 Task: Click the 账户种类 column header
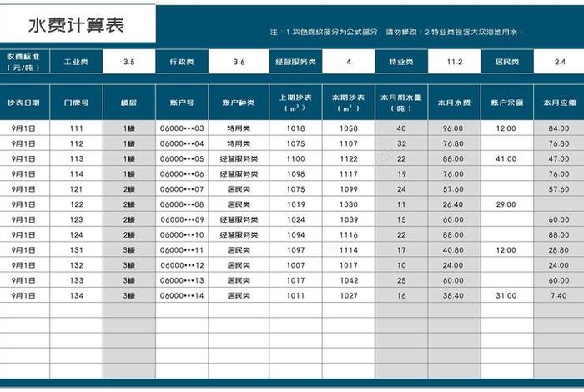click(239, 103)
